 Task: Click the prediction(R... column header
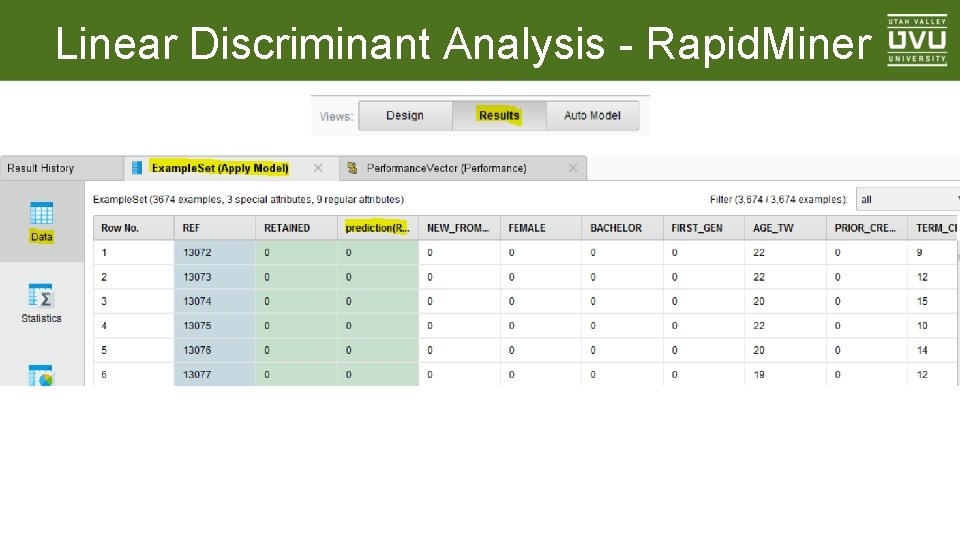(378, 228)
